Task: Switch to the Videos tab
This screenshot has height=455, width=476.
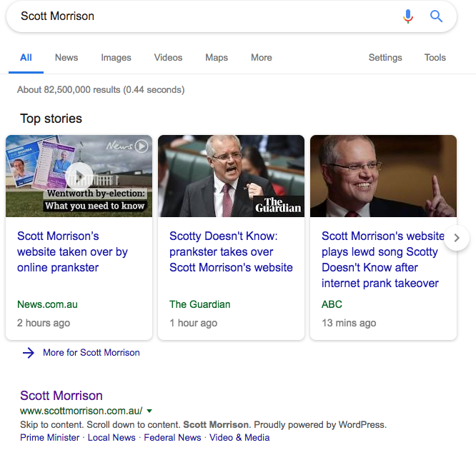Action: pyautogui.click(x=168, y=58)
